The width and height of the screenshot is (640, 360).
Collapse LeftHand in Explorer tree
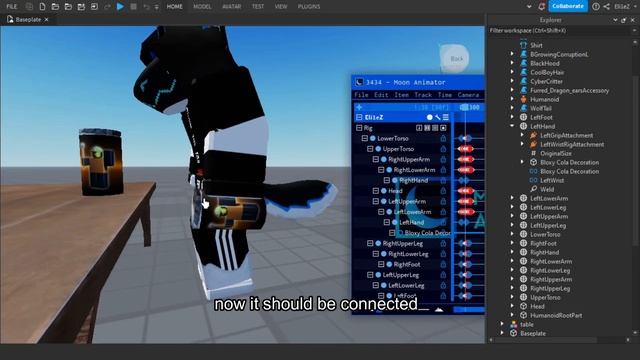point(512,126)
